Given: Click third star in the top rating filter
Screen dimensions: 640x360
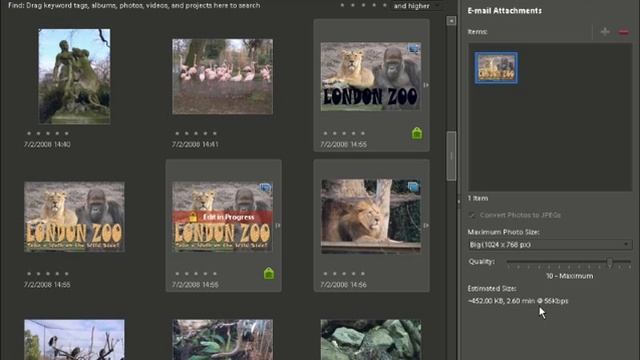Looking at the screenshot, I should (363, 5).
